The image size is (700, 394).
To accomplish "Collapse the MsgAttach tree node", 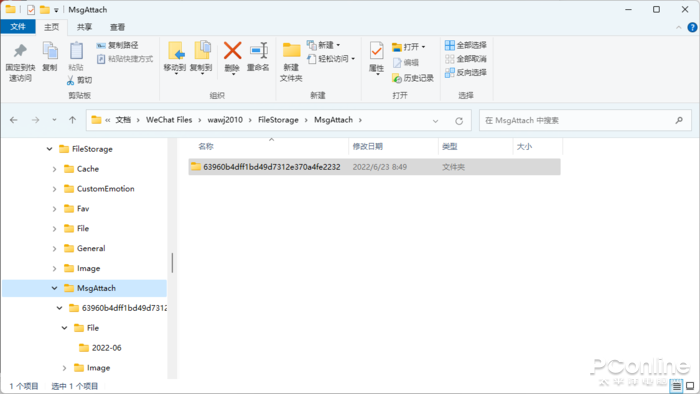I will click(54, 288).
